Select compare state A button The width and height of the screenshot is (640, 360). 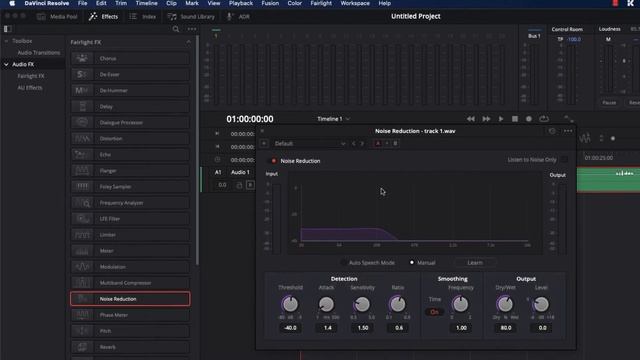pyautogui.click(x=378, y=144)
